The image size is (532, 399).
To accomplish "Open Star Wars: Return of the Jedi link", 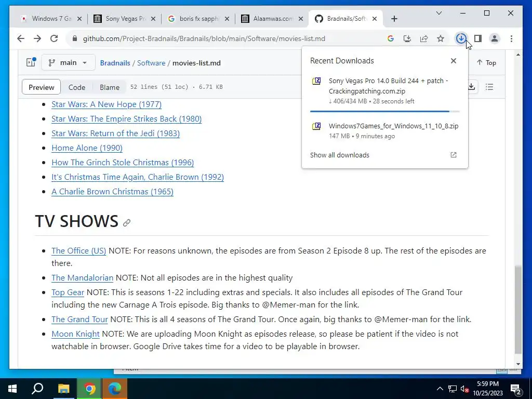I will (116, 134).
